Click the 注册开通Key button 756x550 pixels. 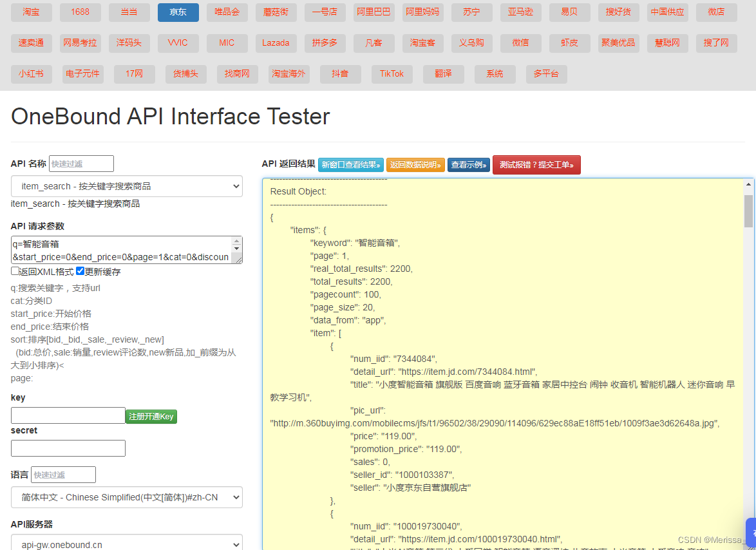(x=151, y=417)
